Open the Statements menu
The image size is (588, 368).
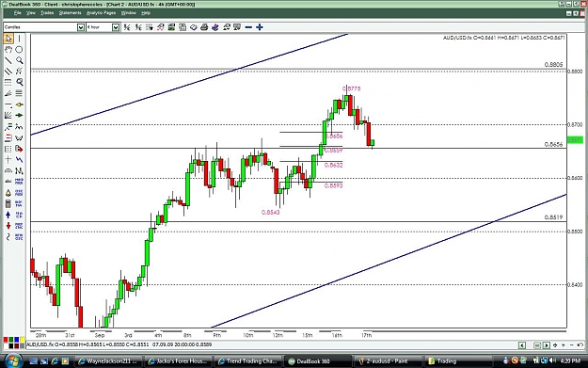[x=71, y=13]
